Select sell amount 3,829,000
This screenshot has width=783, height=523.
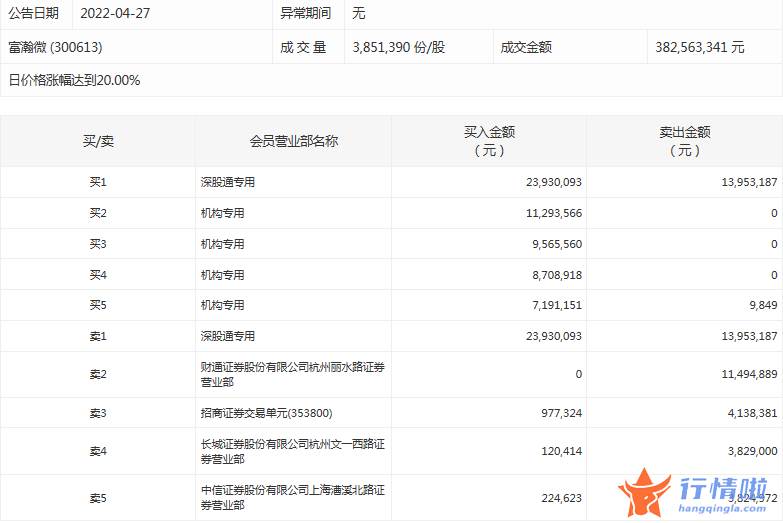pos(752,451)
